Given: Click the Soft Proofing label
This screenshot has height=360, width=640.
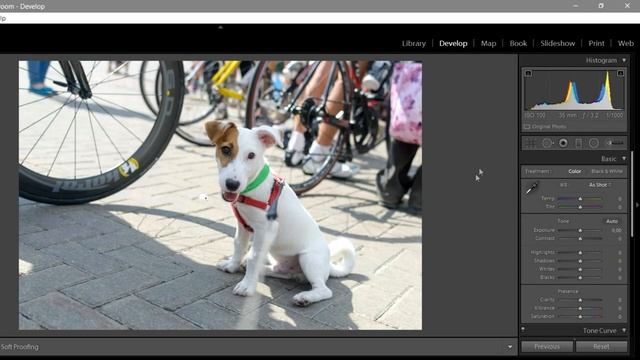Looking at the screenshot, I should (x=20, y=347).
